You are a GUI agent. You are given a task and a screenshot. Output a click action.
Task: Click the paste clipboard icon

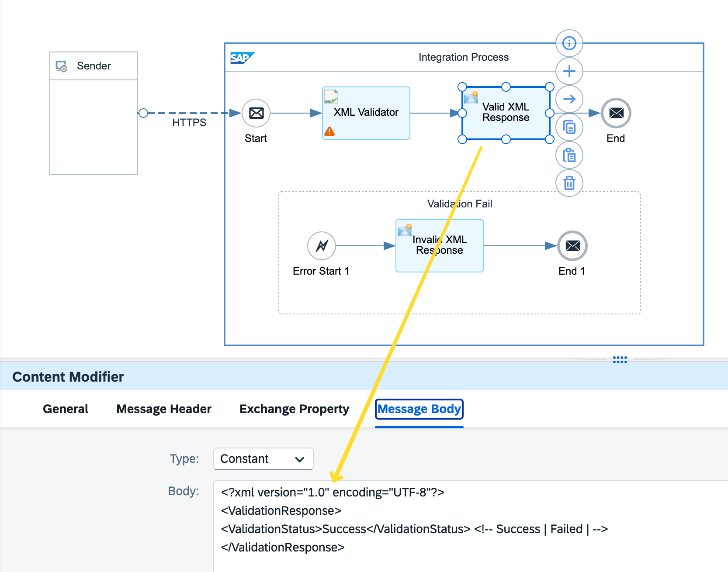tap(569, 155)
